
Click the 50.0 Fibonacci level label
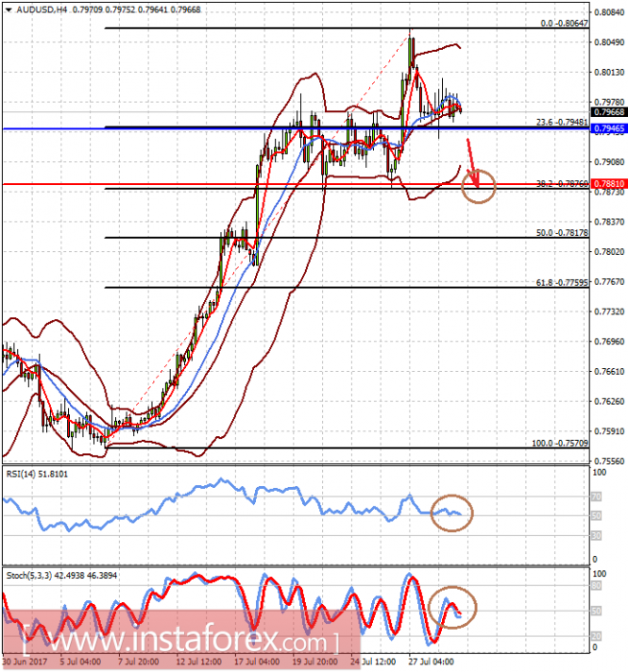point(562,232)
